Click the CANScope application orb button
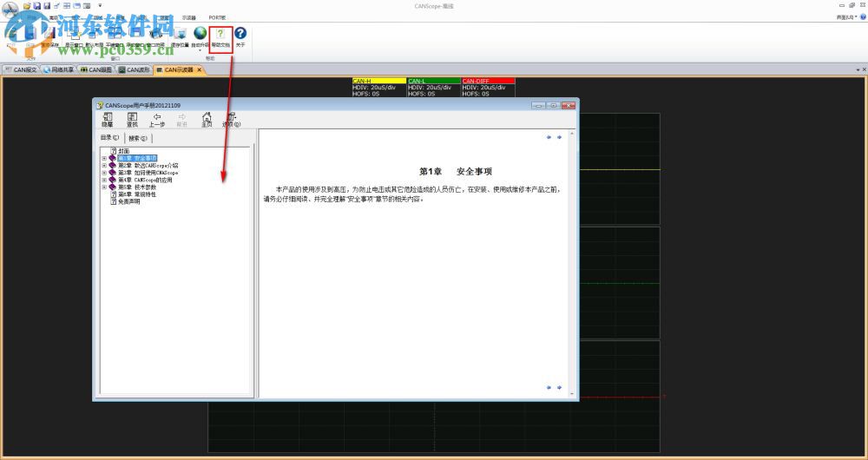The height and width of the screenshot is (460, 868). click(10, 9)
